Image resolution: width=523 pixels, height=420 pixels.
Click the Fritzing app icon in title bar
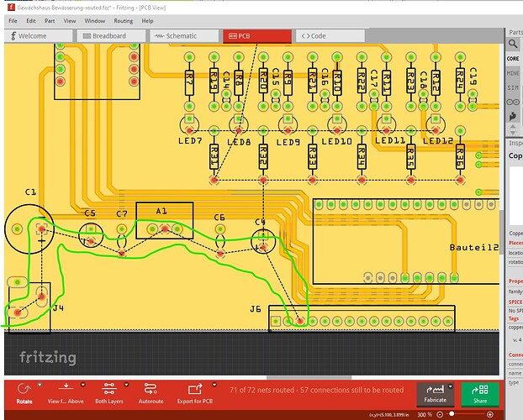pyautogui.click(x=11, y=8)
